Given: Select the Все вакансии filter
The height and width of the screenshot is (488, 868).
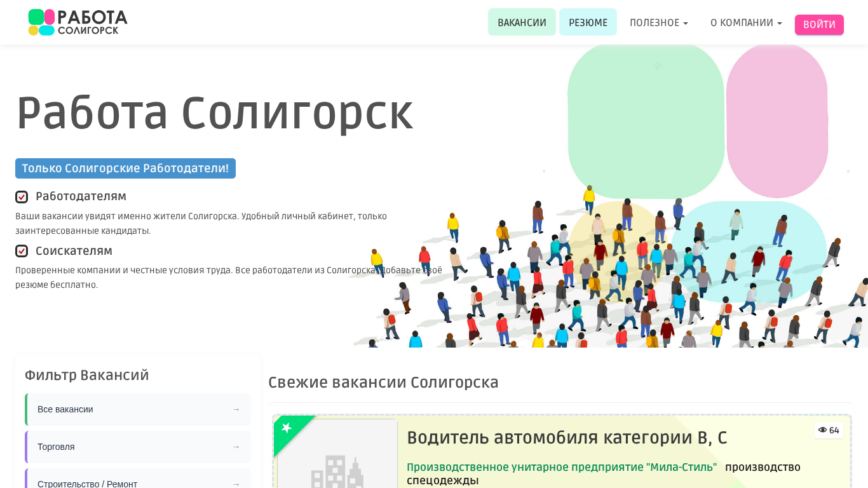Looking at the screenshot, I should pos(138,409).
